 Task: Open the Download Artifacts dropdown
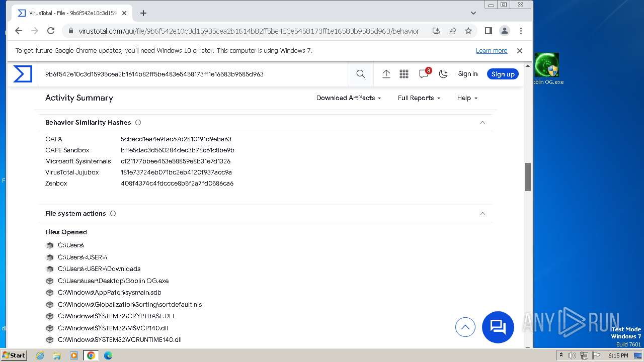[x=349, y=98]
